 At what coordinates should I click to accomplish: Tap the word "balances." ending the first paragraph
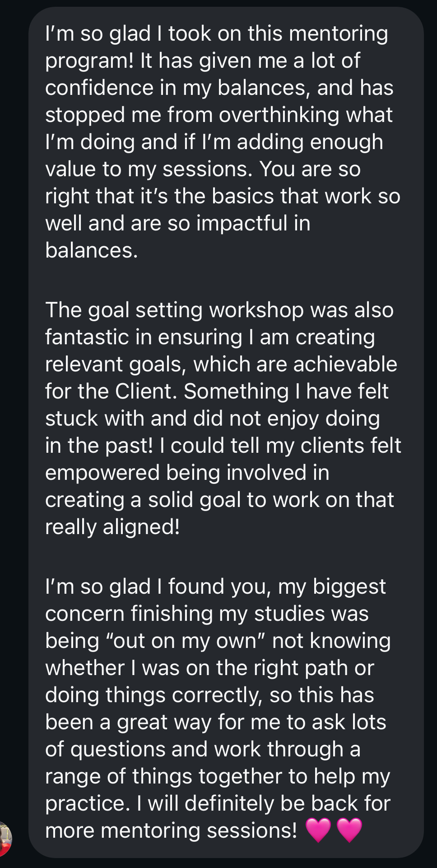coord(91,250)
